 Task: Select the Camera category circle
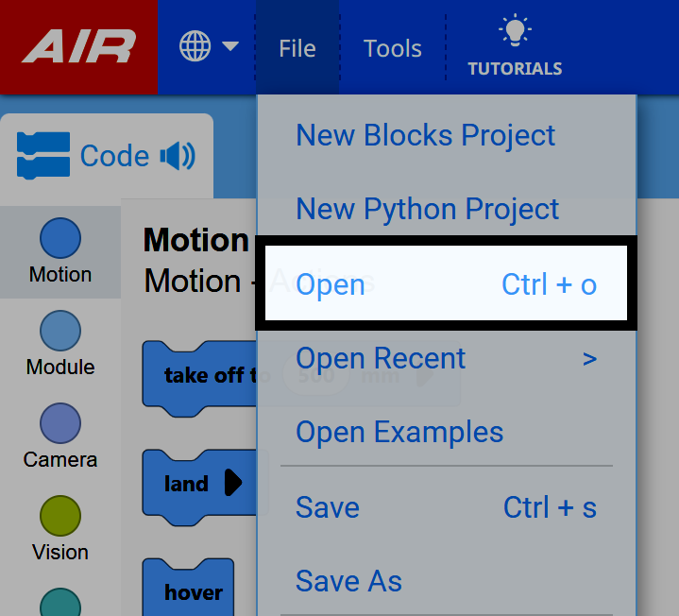(60, 423)
